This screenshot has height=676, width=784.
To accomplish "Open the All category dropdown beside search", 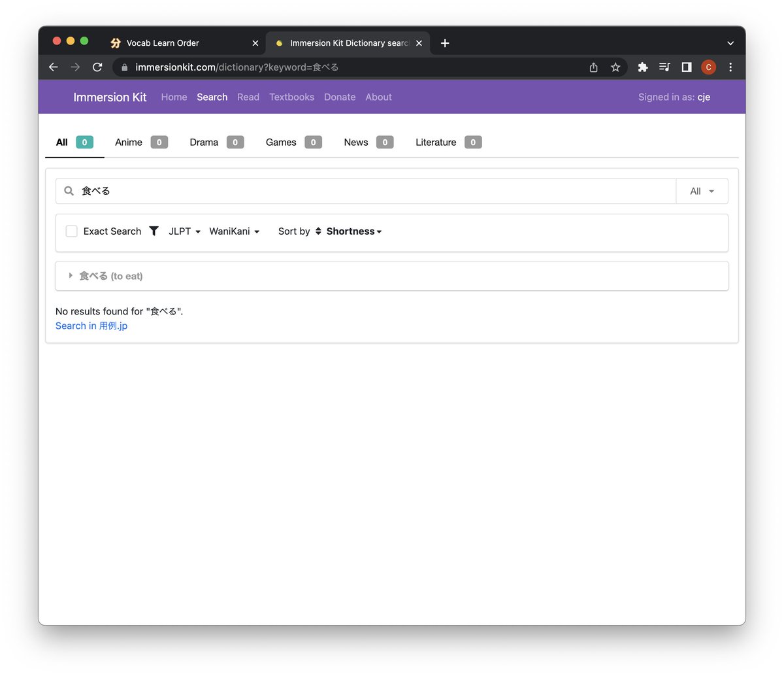I will [x=702, y=191].
